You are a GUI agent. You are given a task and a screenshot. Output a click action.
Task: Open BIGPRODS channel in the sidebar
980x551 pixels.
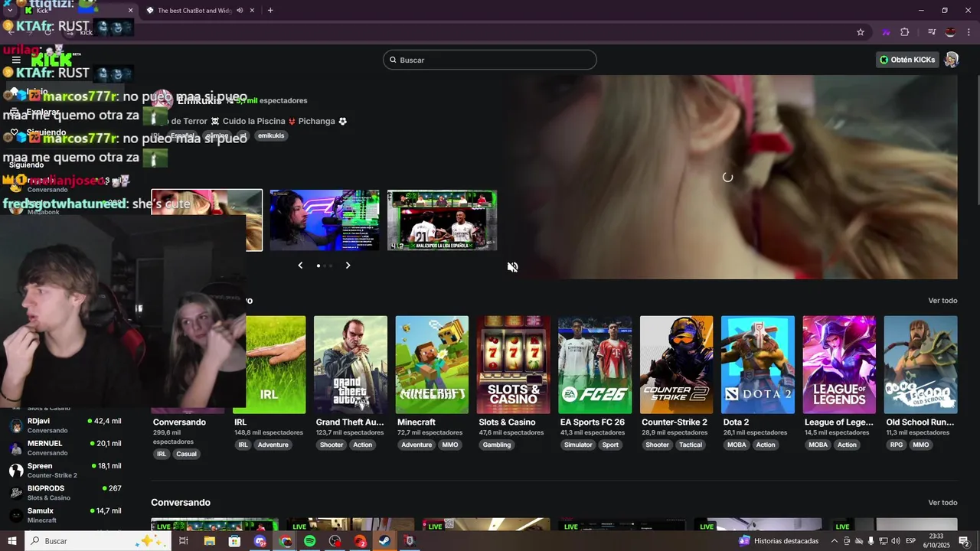tap(65, 493)
